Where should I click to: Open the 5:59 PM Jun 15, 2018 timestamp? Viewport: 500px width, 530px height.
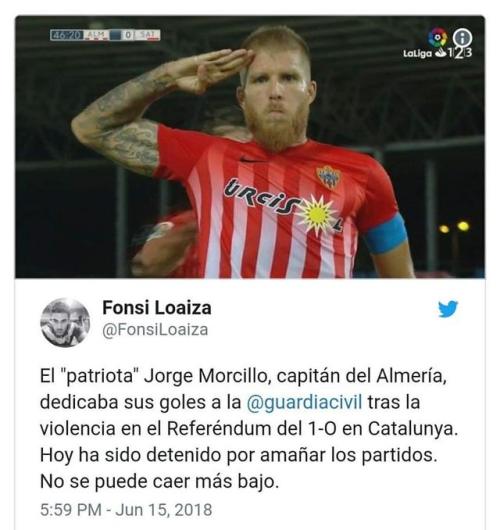point(126,509)
